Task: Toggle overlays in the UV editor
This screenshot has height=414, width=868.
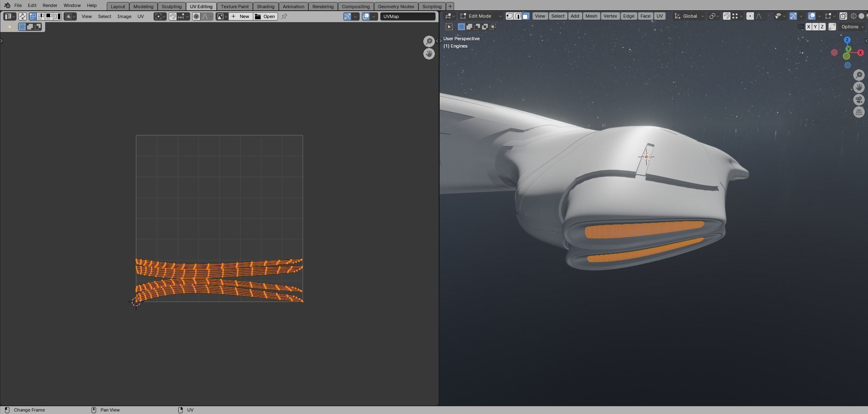Action: [x=366, y=16]
